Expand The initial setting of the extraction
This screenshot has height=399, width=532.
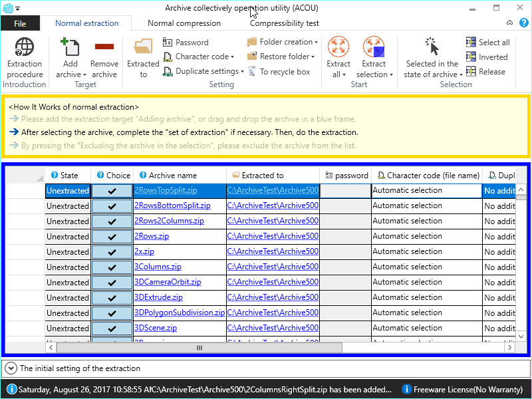(11, 368)
